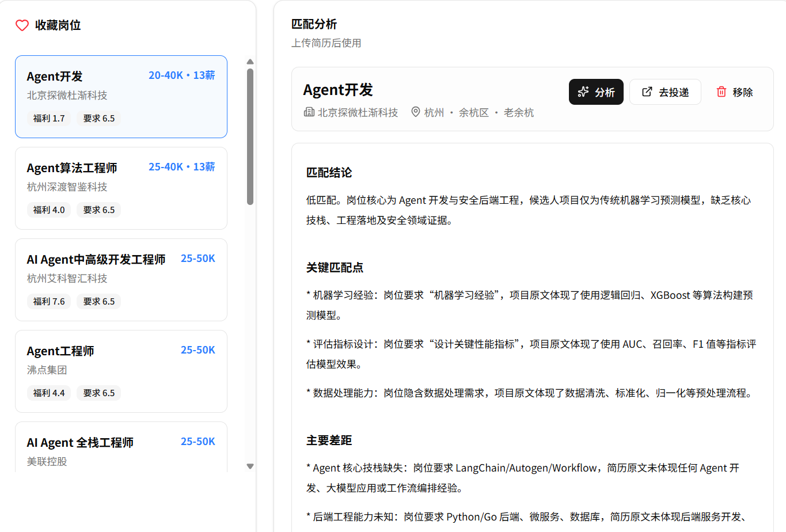This screenshot has height=532, width=786.
Task: Click location text 老余杭
Action: 519,112
